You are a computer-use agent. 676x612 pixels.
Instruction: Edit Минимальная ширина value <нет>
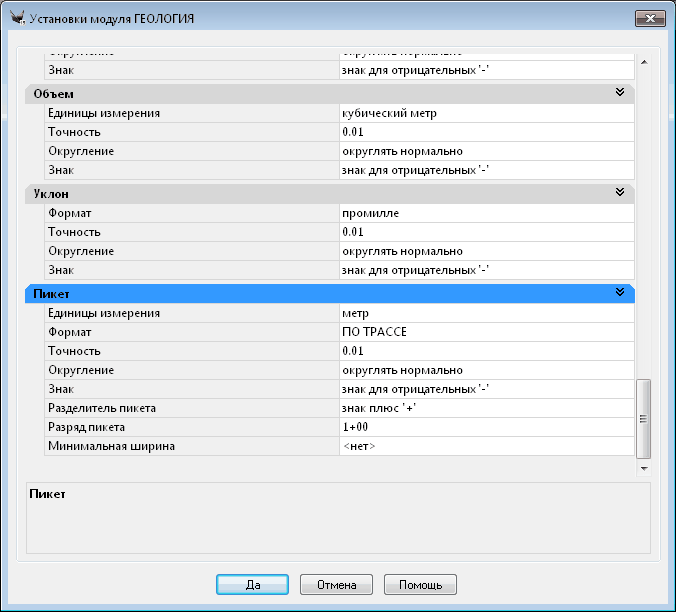[x=486, y=446]
